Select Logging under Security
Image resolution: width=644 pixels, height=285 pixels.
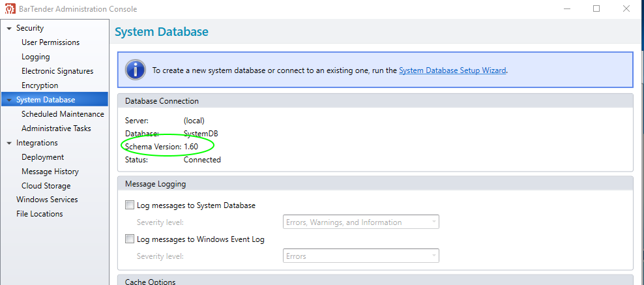(36, 57)
